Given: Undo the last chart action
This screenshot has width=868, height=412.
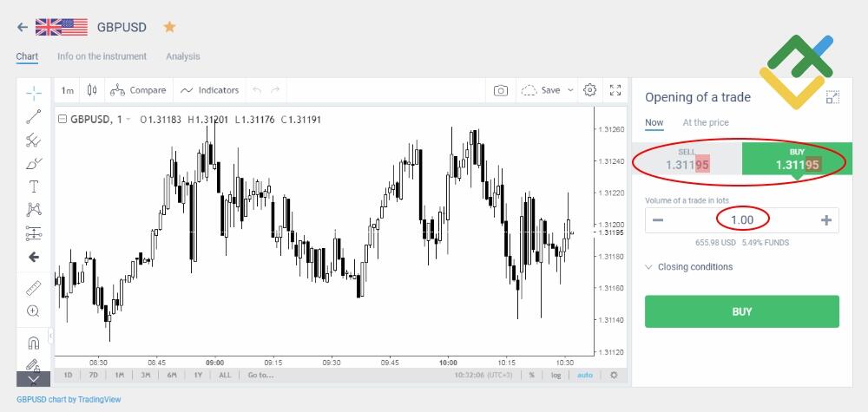Looking at the screenshot, I should click(257, 90).
